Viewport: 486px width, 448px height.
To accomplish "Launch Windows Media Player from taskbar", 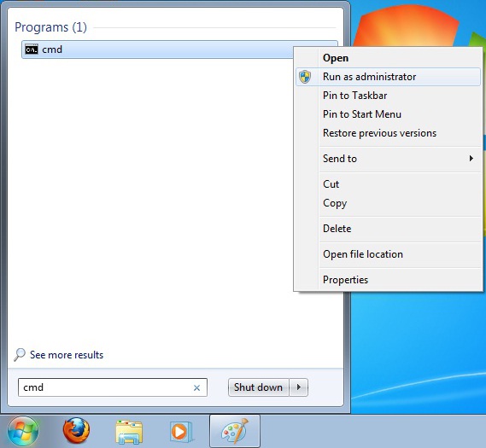I will [x=181, y=431].
